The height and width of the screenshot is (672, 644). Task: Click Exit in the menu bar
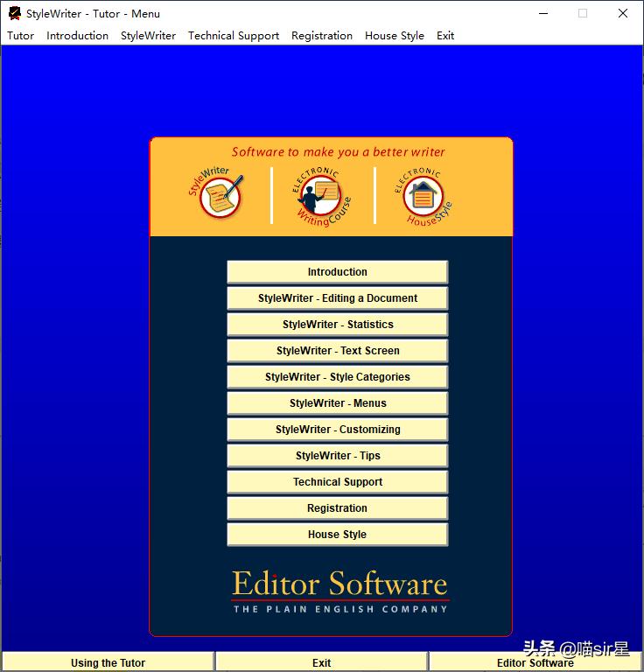(445, 36)
